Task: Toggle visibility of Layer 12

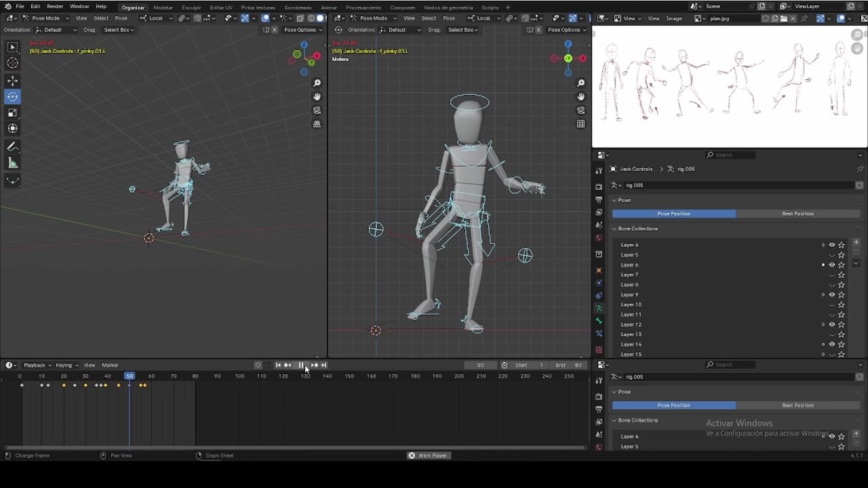Action: click(832, 325)
